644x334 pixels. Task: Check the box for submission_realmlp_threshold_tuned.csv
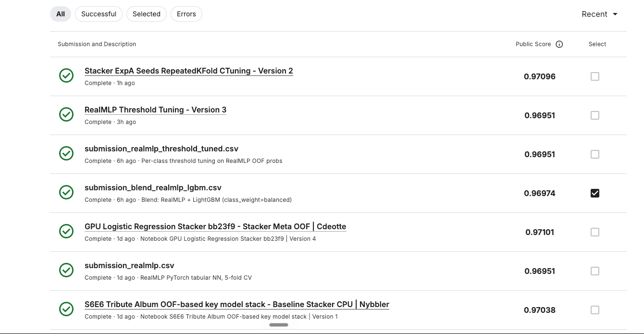[595, 154]
